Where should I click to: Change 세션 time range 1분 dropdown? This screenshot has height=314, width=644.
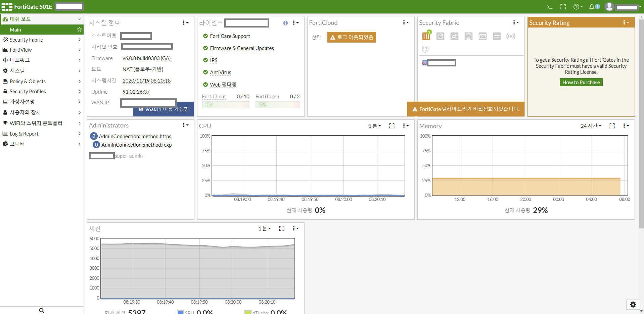[265, 228]
